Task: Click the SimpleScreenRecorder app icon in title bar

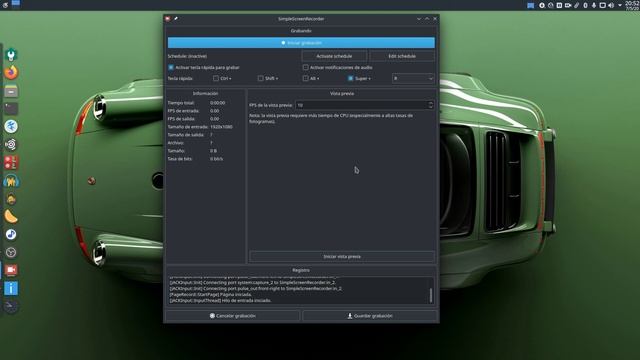Action: click(x=168, y=19)
